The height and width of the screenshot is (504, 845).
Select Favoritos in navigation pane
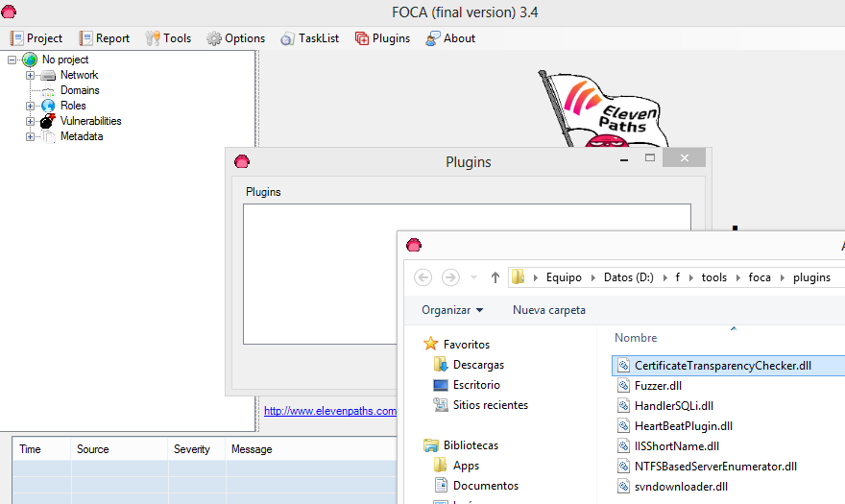pos(467,345)
